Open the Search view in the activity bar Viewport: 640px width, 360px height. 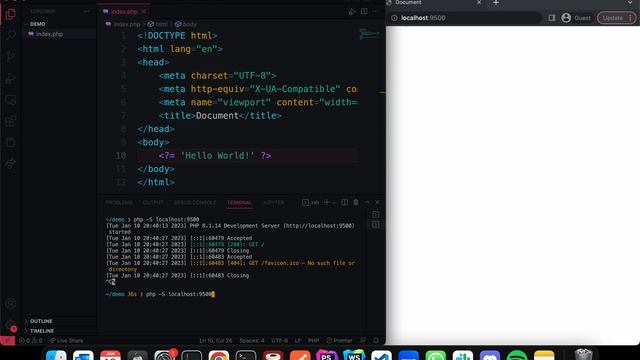click(x=11, y=36)
